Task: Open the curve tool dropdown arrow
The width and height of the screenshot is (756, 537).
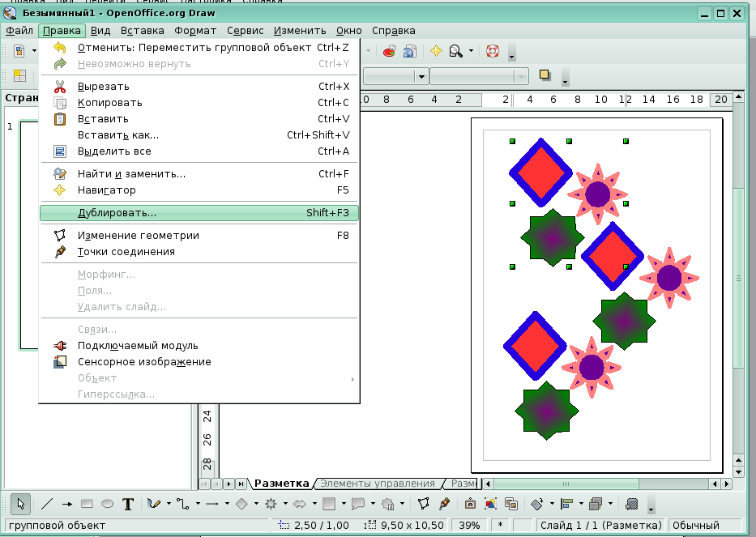Action: coord(169,504)
